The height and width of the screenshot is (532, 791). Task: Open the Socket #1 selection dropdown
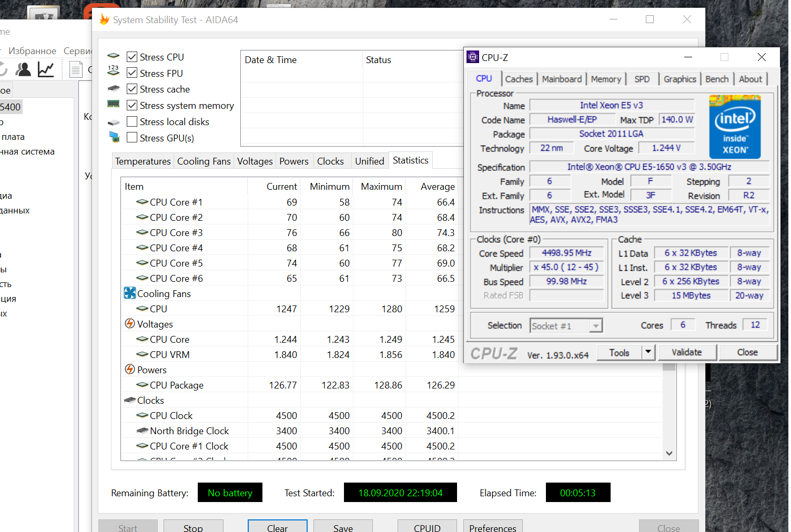coord(566,326)
